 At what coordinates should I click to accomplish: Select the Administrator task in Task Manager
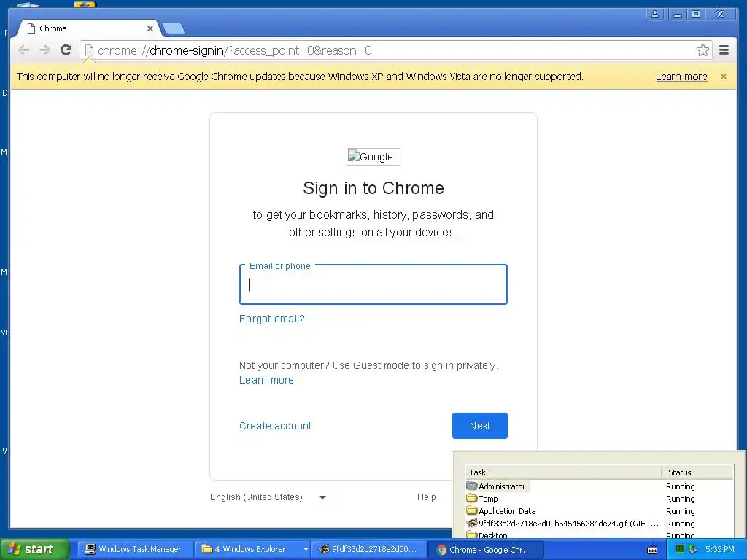pos(502,486)
